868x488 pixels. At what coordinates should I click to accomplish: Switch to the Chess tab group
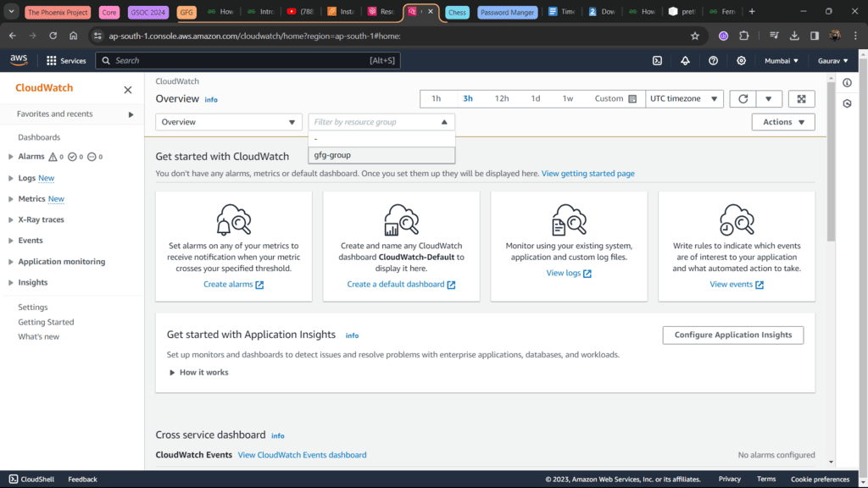pos(457,12)
